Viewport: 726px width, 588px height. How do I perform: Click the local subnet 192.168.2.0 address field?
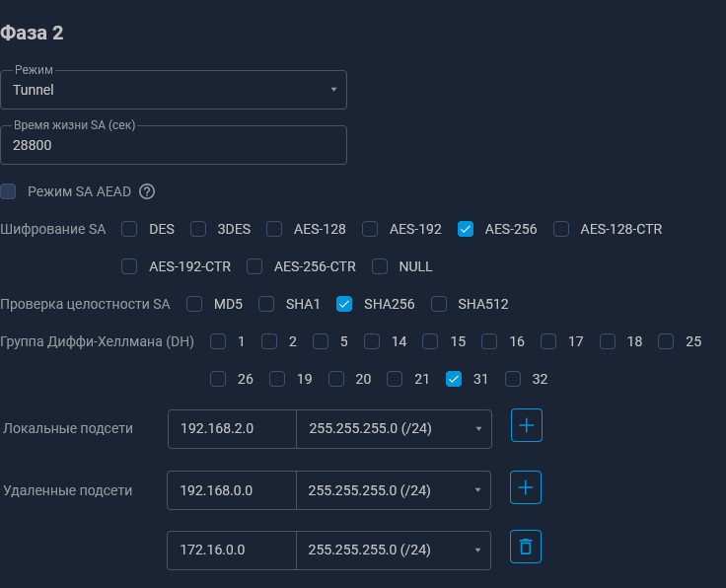232,429
